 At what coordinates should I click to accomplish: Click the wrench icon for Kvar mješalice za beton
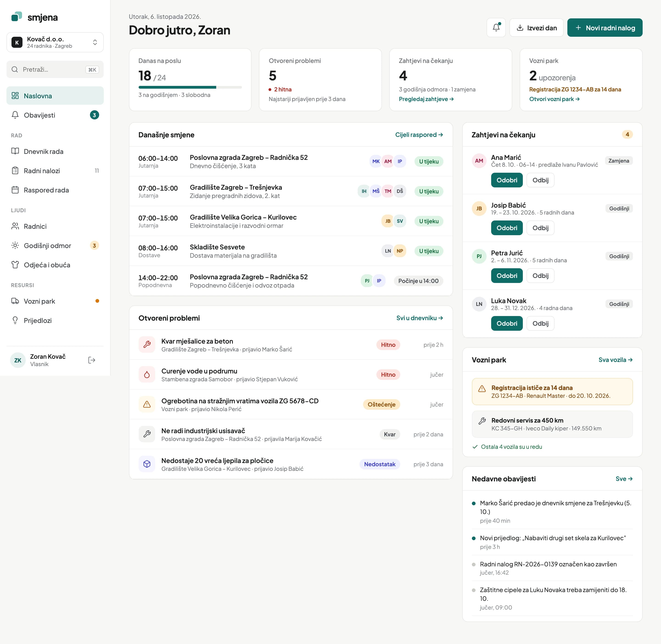pyautogui.click(x=147, y=345)
